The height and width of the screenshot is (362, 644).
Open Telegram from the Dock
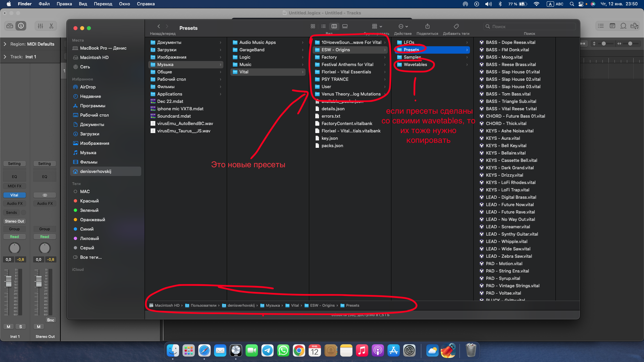point(267,351)
